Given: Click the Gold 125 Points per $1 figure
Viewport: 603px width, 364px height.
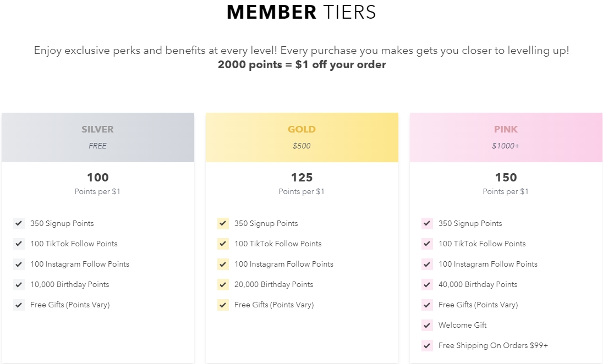Looking at the screenshot, I should pos(302,178).
